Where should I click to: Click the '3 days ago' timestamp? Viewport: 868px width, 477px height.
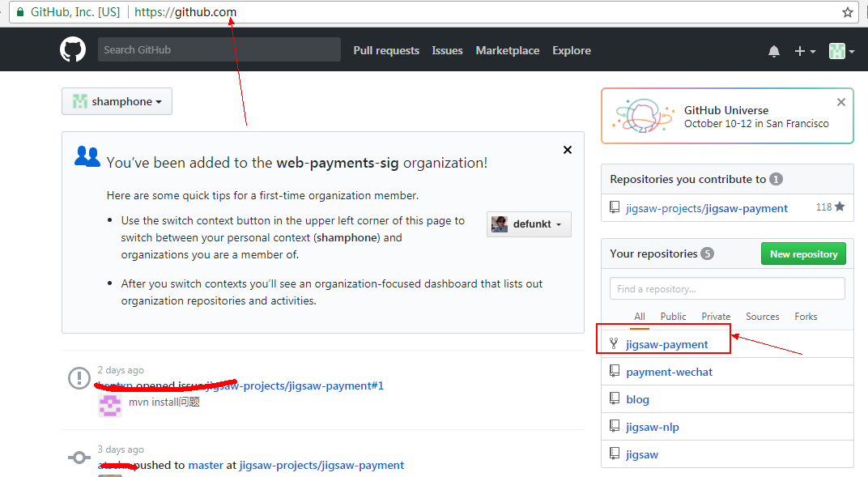(121, 449)
